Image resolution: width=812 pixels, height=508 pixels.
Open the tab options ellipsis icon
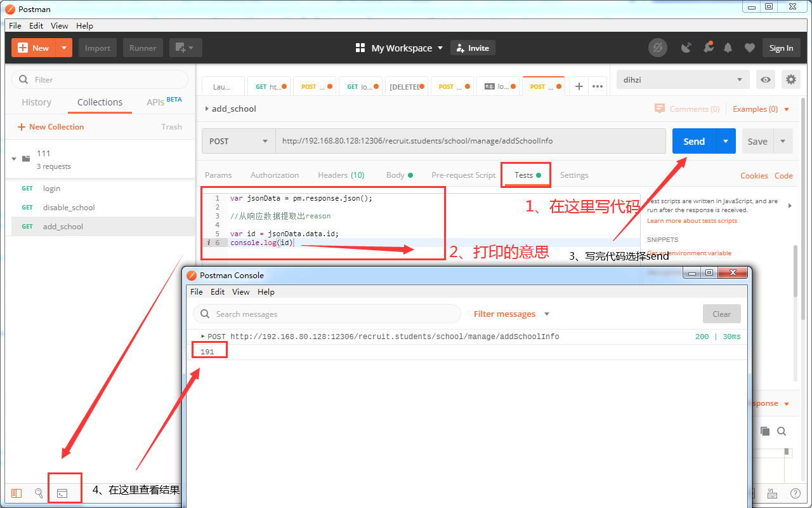click(x=597, y=86)
